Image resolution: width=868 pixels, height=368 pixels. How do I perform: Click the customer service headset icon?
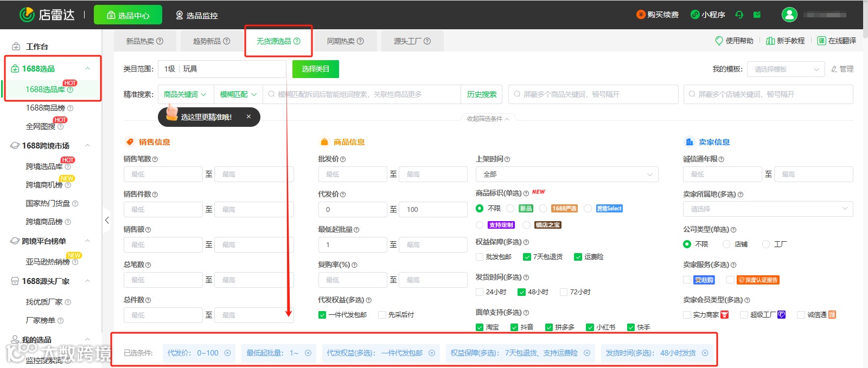pyautogui.click(x=739, y=15)
